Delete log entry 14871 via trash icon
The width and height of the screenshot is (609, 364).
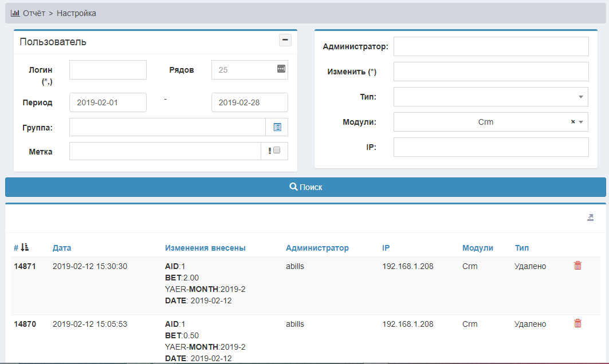pyautogui.click(x=577, y=266)
